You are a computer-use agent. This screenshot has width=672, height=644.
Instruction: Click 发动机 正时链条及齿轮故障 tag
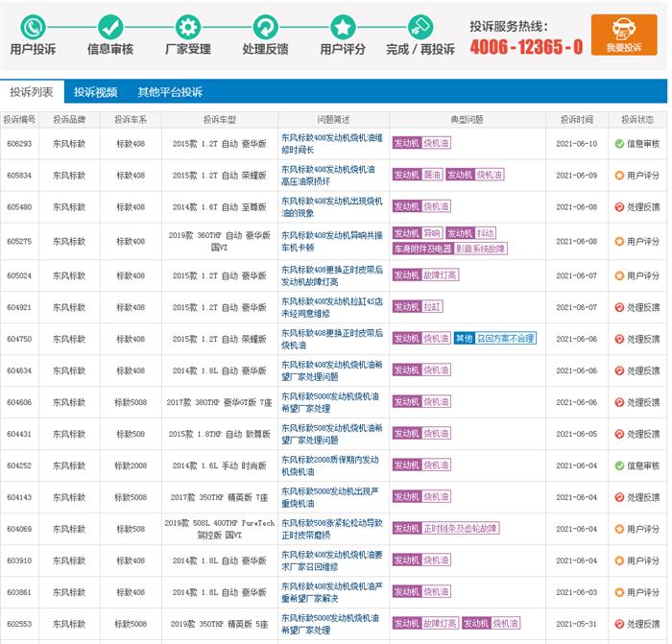(x=446, y=528)
